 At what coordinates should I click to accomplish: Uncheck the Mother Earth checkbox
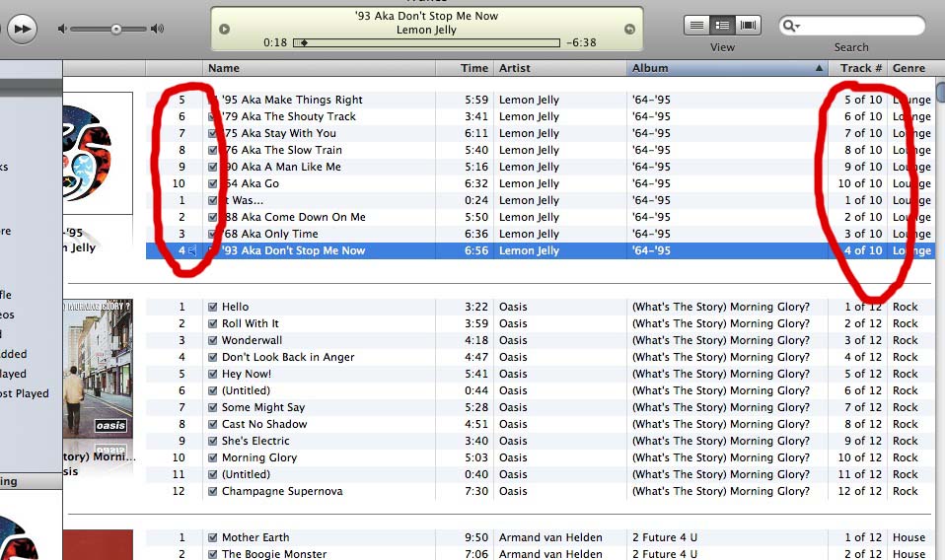pyautogui.click(x=213, y=537)
